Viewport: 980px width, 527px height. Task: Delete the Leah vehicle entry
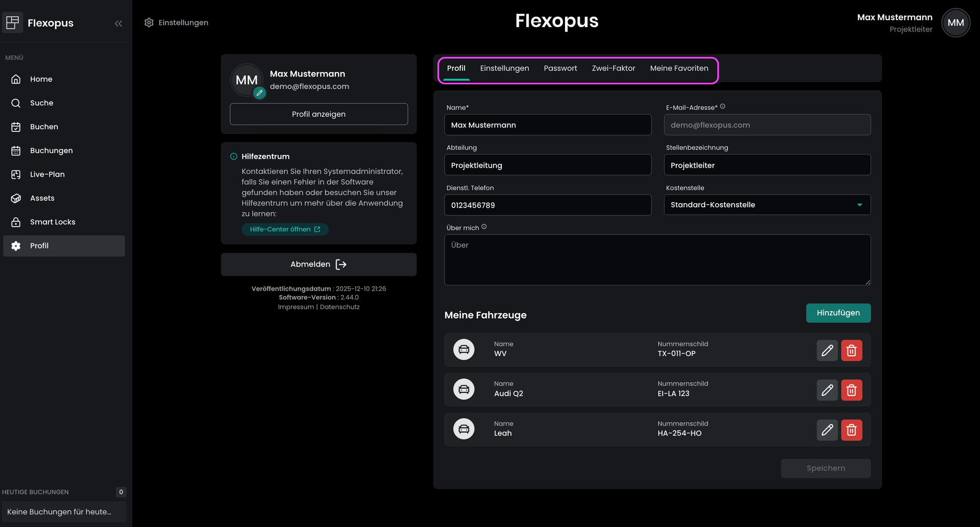851,430
